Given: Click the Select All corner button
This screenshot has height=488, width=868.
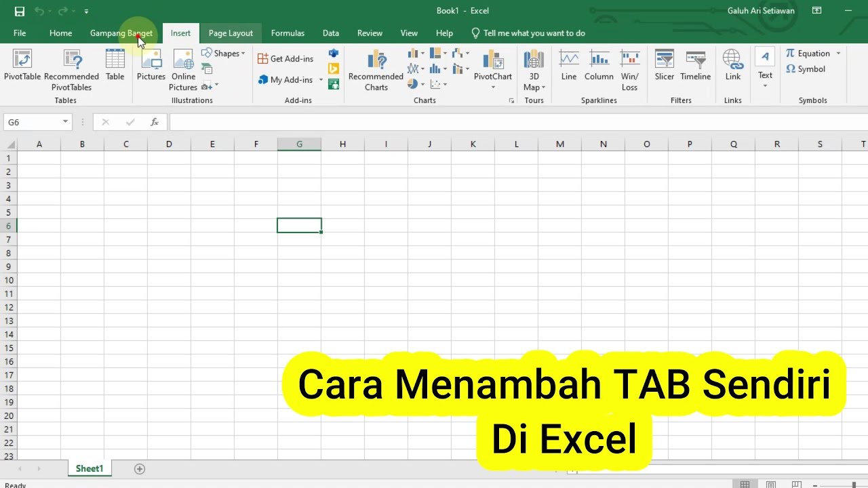Looking at the screenshot, I should 9,144.
